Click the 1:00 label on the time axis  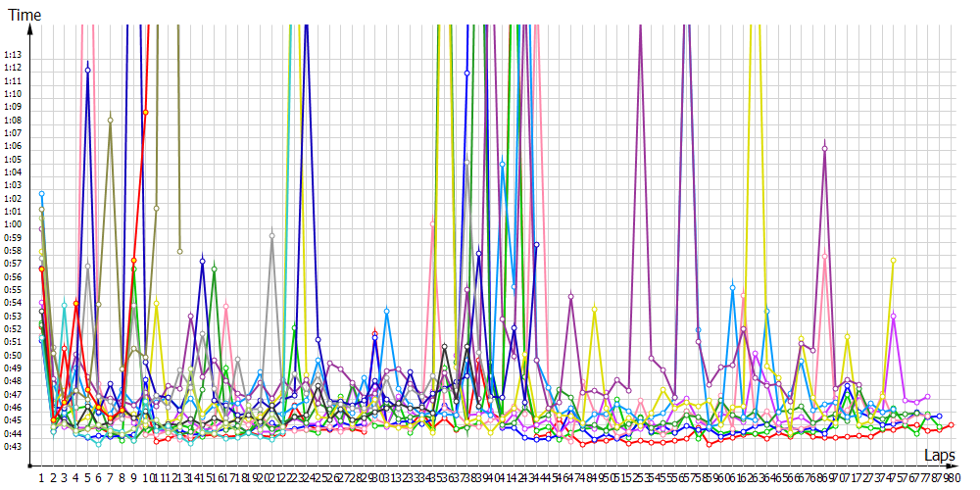pos(13,224)
